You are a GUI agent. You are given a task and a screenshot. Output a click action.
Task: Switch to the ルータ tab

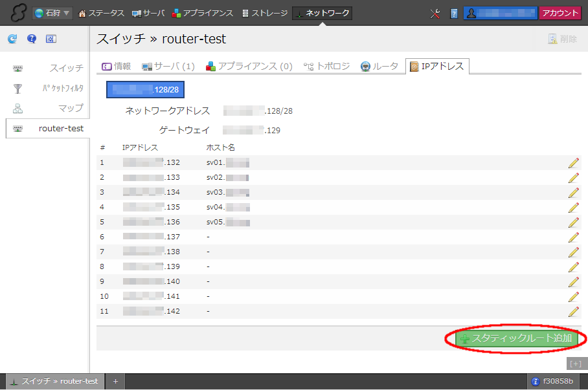(x=379, y=66)
